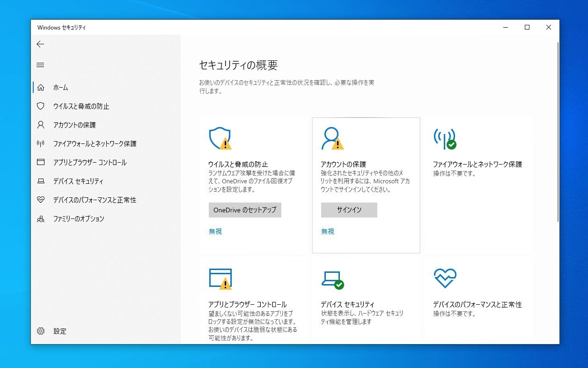588x368 pixels.
Task: Click the デバイスのパフォーマンスと正常性 card title
Action: pyautogui.click(x=478, y=305)
